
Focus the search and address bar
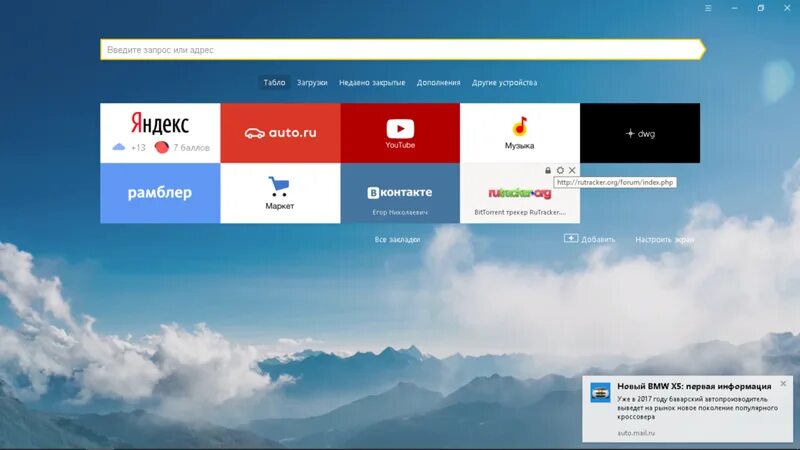pos(402,49)
